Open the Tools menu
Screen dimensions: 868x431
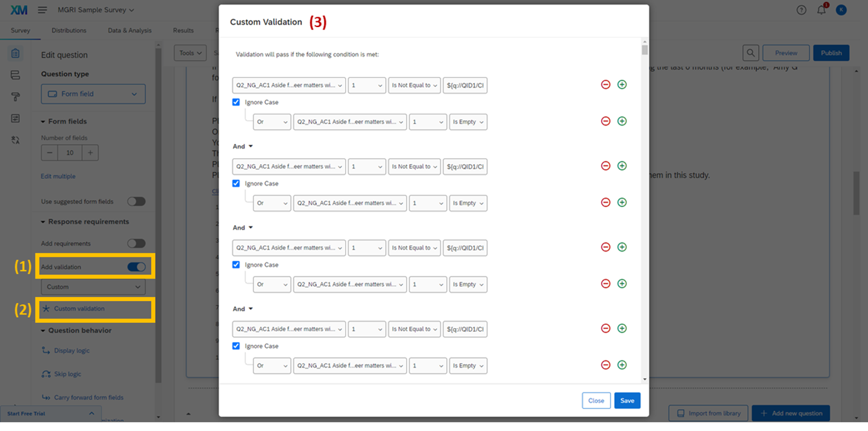[189, 52]
